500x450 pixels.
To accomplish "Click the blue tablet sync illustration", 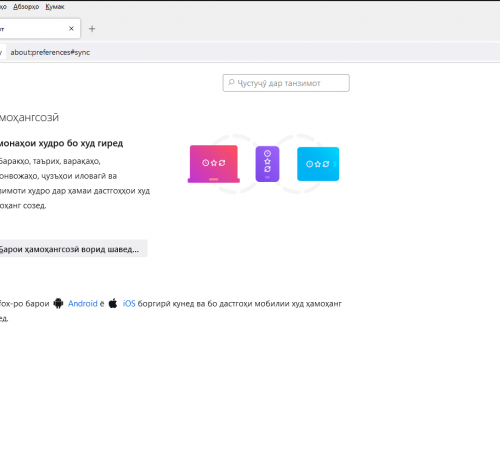I will tap(318, 164).
